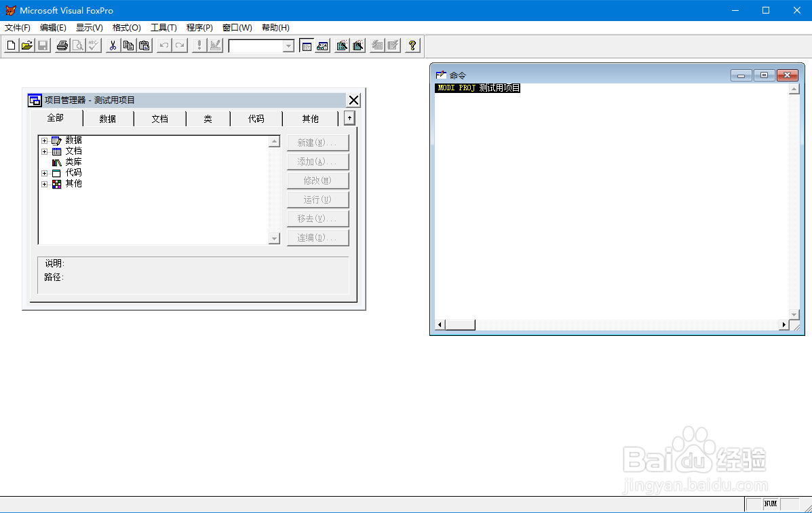The width and height of the screenshot is (812, 513).
Task: Click the Print Preview icon
Action: (x=78, y=45)
